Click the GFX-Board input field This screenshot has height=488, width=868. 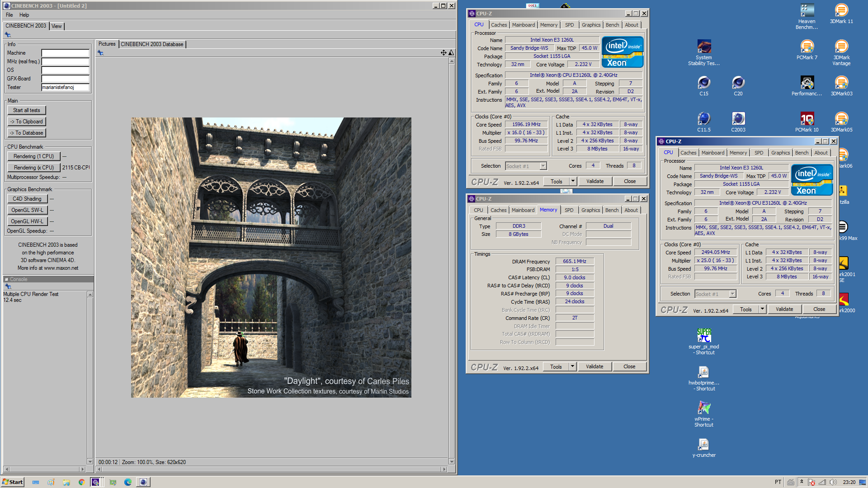tap(65, 79)
